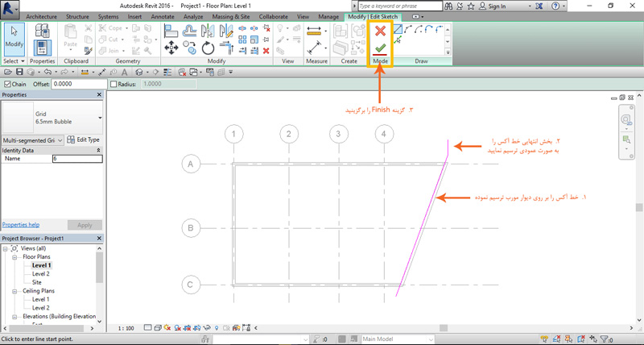Click the Offset value input field
This screenshot has height=345, width=644.
79,84
